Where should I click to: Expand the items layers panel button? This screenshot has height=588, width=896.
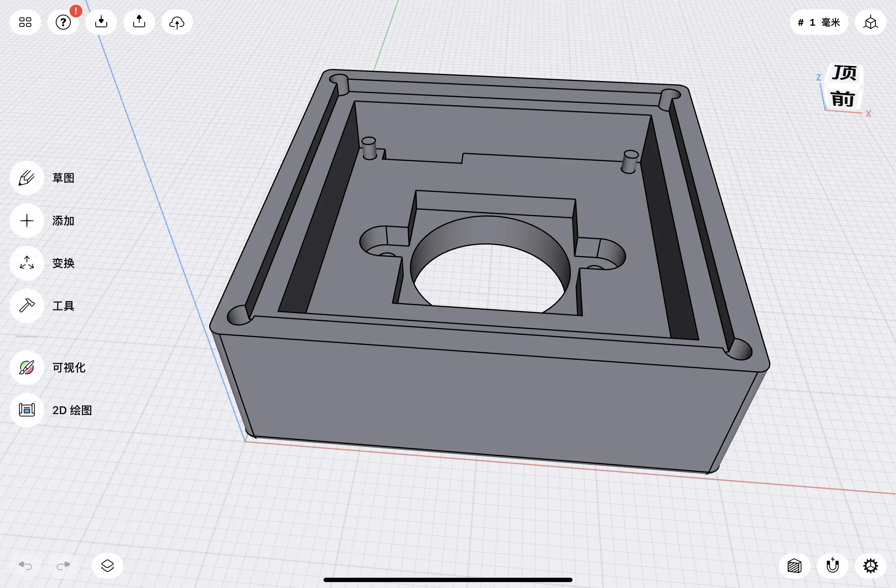(108, 565)
